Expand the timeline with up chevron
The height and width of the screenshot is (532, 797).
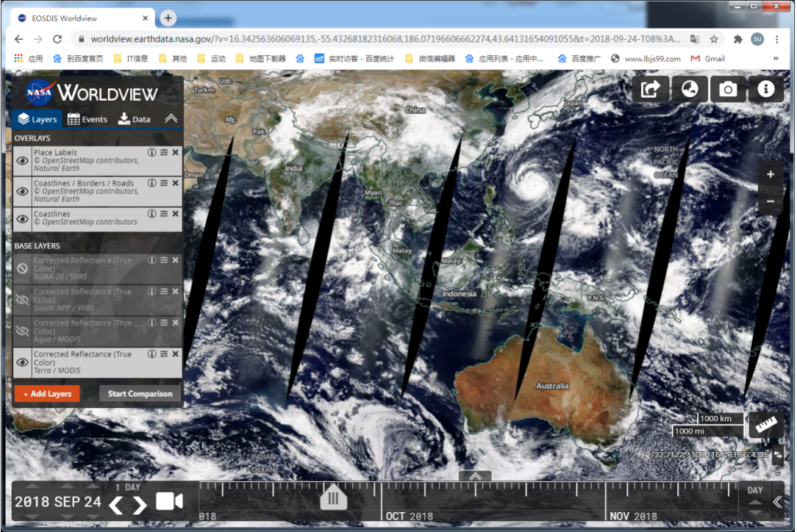coord(475,476)
